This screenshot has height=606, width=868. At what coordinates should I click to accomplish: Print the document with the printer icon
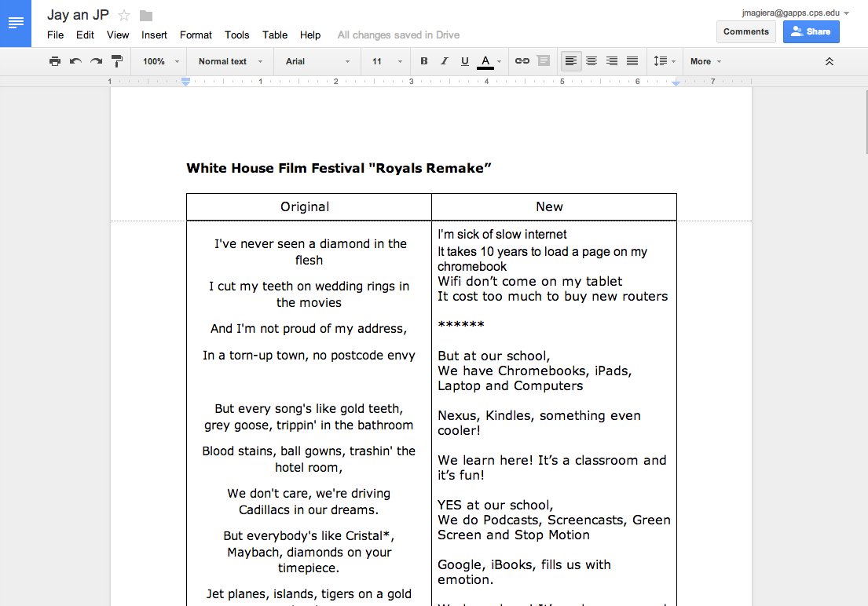click(54, 61)
